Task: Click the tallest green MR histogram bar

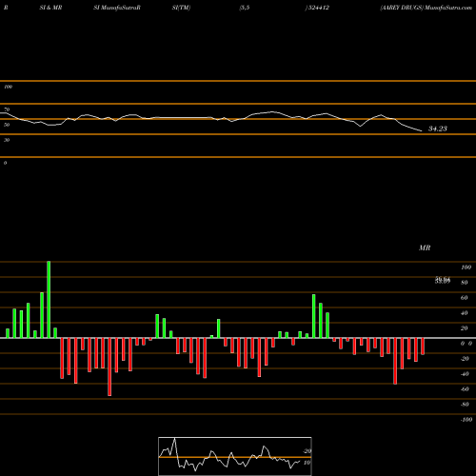Action: (49, 300)
